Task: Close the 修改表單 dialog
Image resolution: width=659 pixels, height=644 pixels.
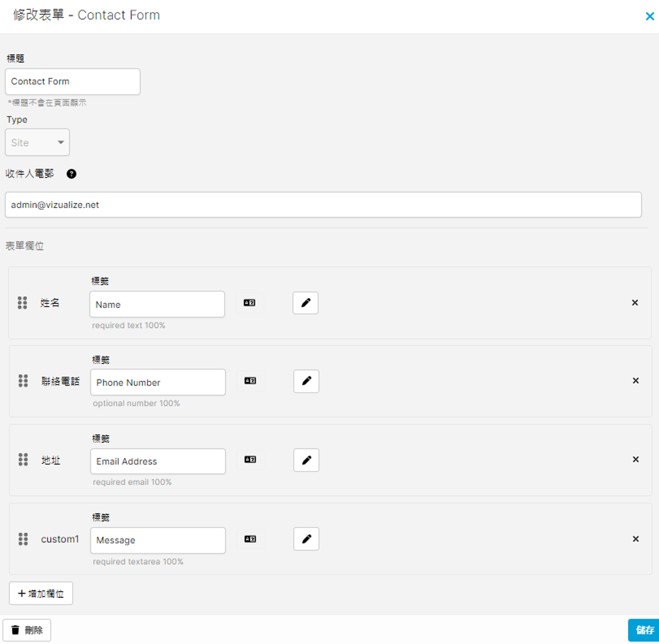Action: pyautogui.click(x=650, y=16)
